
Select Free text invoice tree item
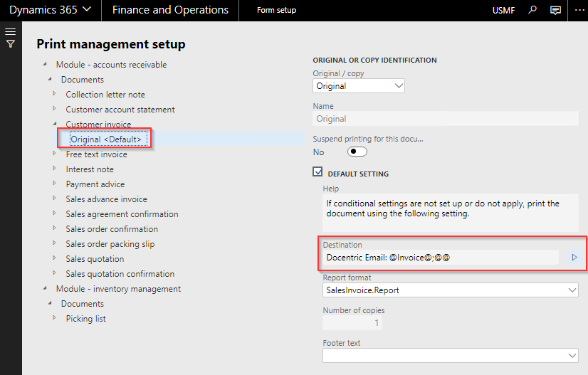coord(96,154)
